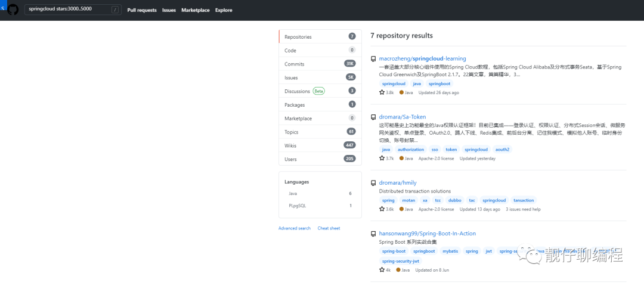Click the jwt topic tag

coord(489,251)
